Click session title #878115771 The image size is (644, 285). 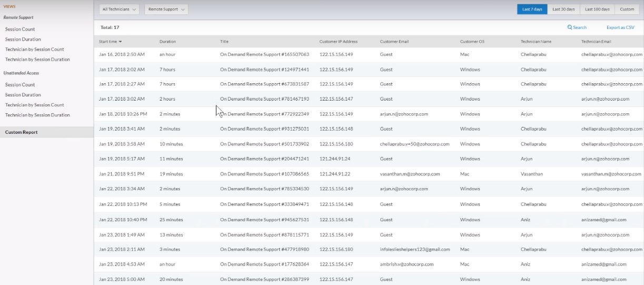pos(264,235)
